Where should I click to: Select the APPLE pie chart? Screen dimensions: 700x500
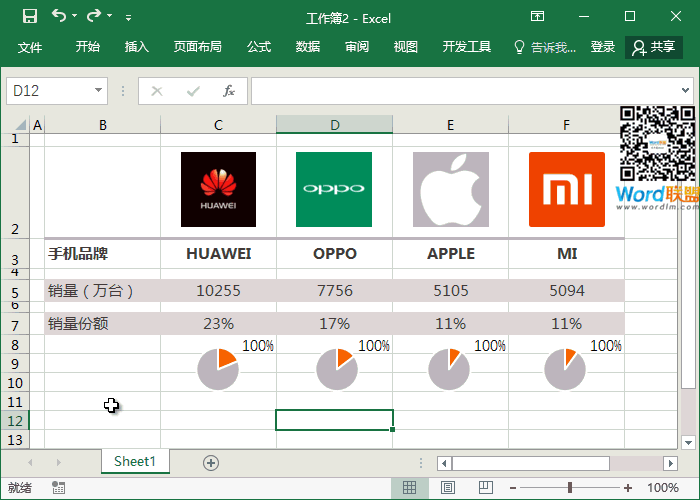449,369
